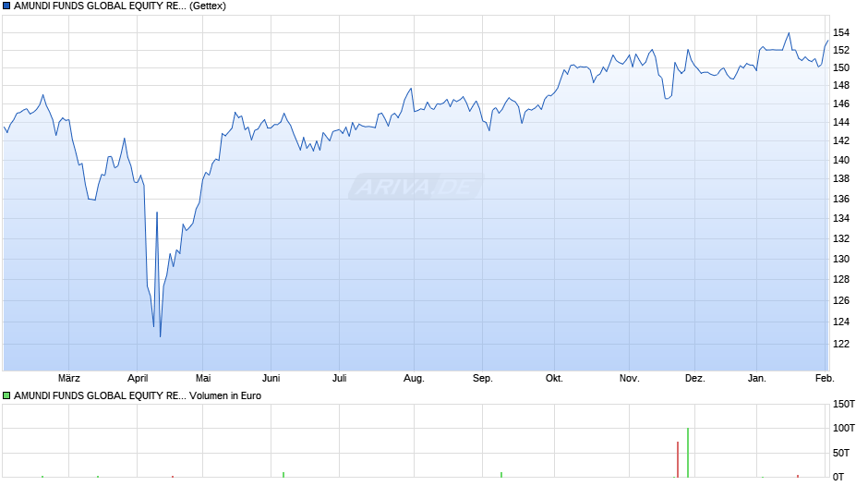Click the 146 price axis value
The image size is (868, 486).
point(841,103)
